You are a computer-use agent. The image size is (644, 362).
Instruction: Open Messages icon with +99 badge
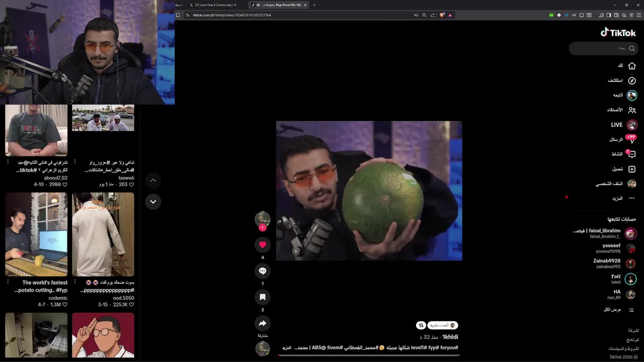632,140
